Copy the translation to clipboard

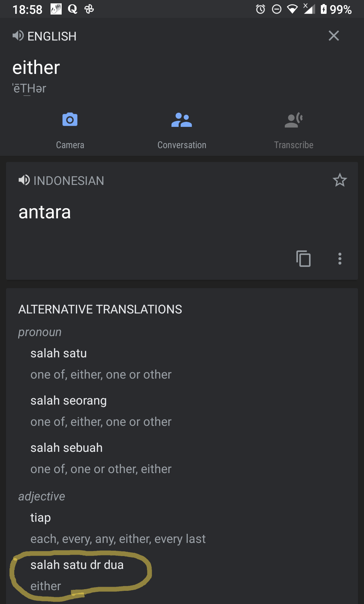click(x=303, y=258)
